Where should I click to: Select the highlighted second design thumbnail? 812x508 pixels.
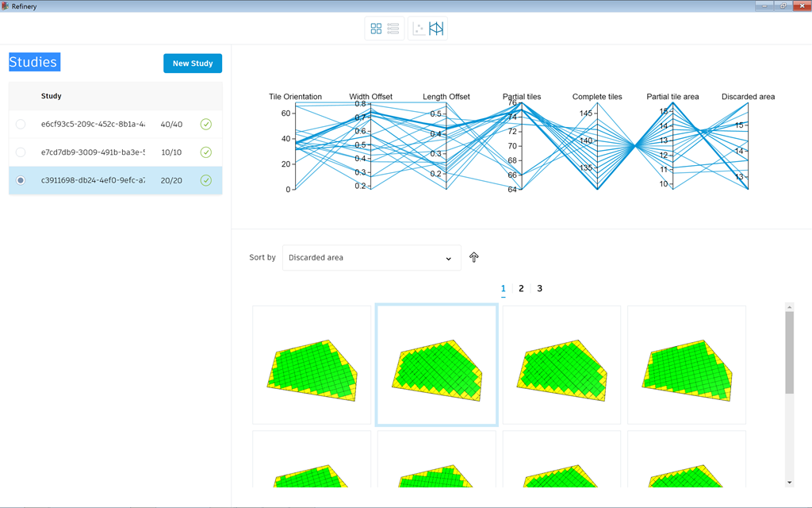(436, 365)
